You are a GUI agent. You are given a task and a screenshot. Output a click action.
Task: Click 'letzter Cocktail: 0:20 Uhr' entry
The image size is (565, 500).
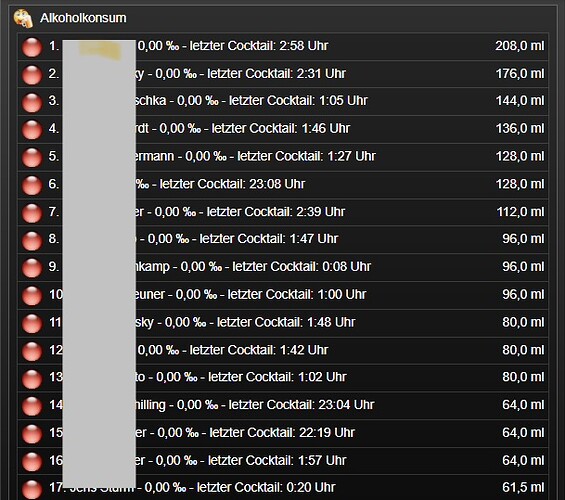266,487
